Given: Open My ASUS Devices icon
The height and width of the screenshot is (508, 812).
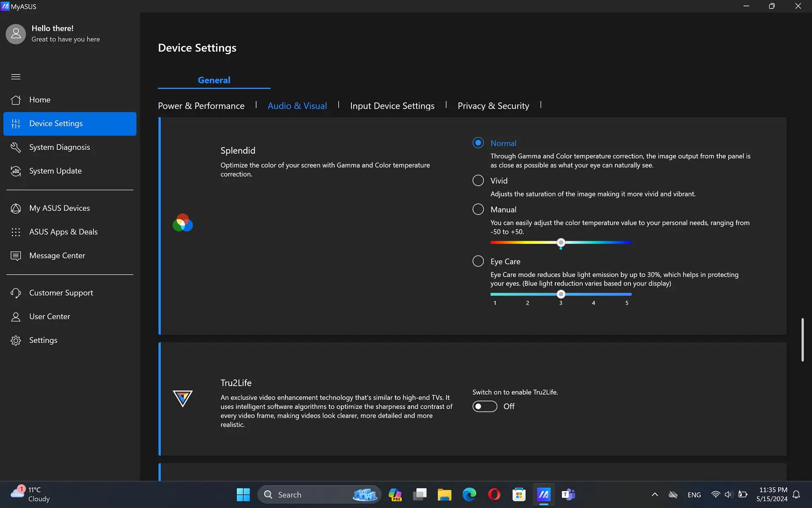Looking at the screenshot, I should click(16, 208).
